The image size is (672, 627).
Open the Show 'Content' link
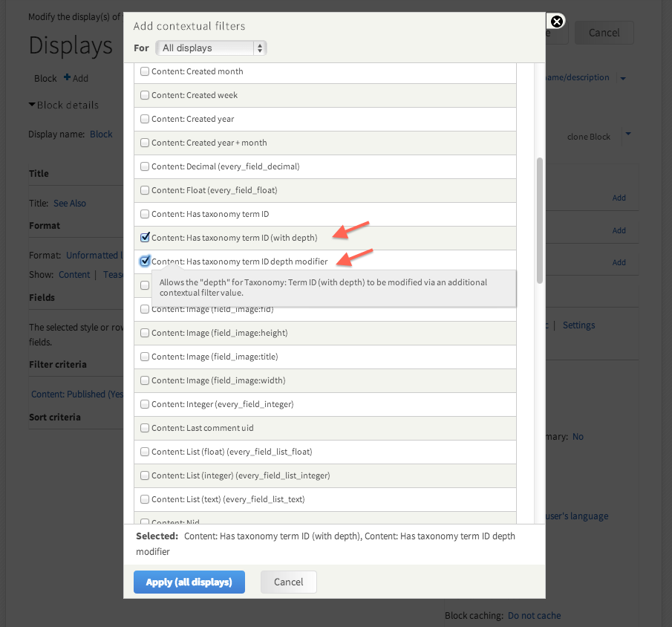(x=74, y=274)
